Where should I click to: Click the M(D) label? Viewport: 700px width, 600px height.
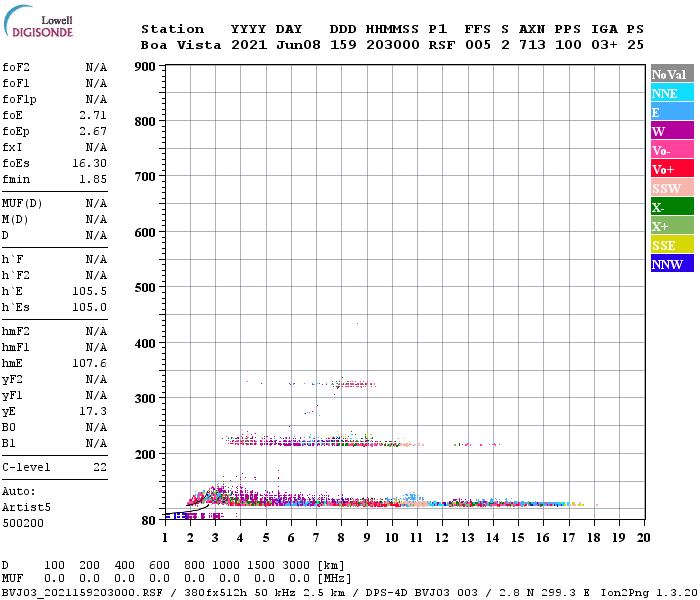[15, 220]
